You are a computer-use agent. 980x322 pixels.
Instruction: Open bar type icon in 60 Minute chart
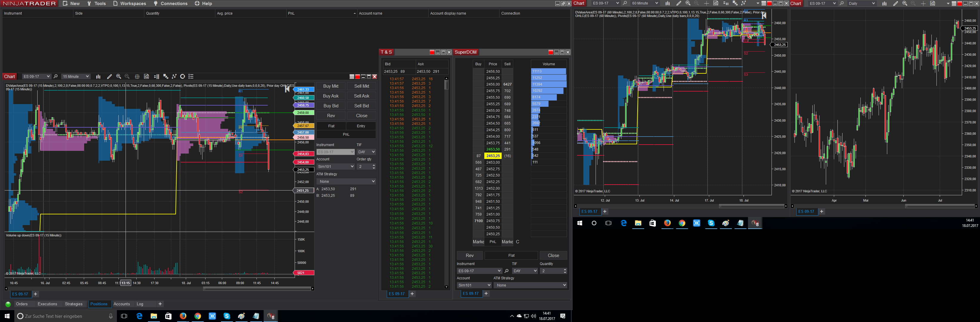click(667, 3)
